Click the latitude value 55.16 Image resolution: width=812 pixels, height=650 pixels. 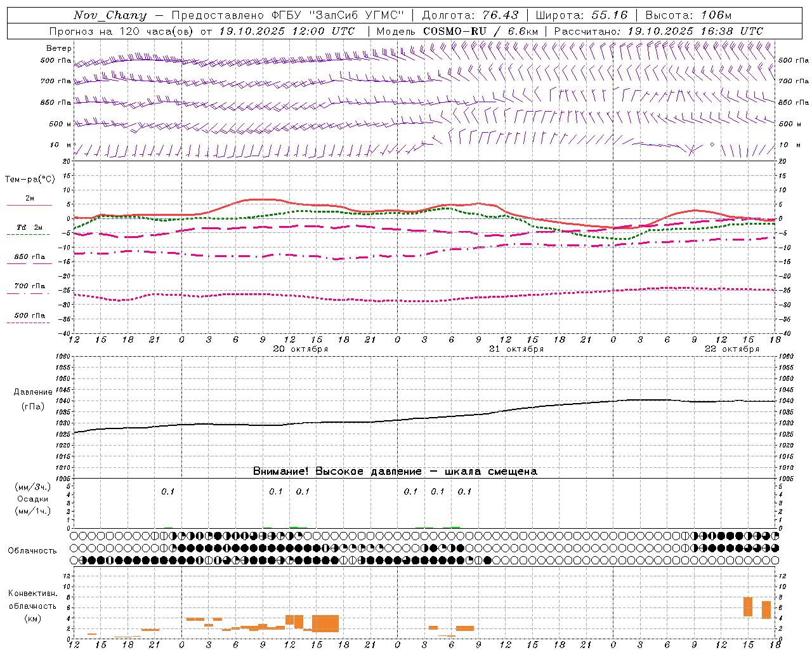coord(610,15)
